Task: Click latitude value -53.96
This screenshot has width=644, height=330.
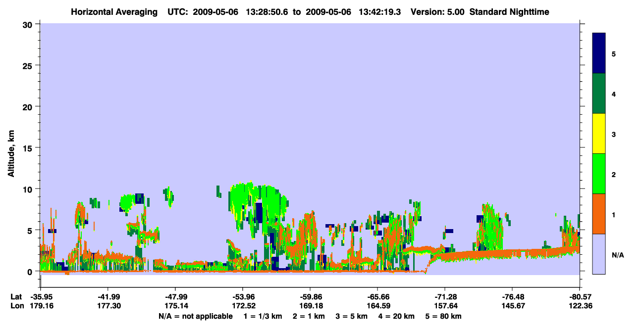Action: click(x=242, y=297)
